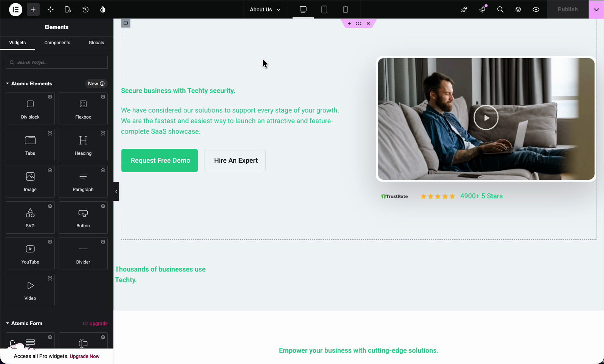Image resolution: width=604 pixels, height=364 pixels.
Task: Click the Search Widget input field
Action: [x=57, y=62]
